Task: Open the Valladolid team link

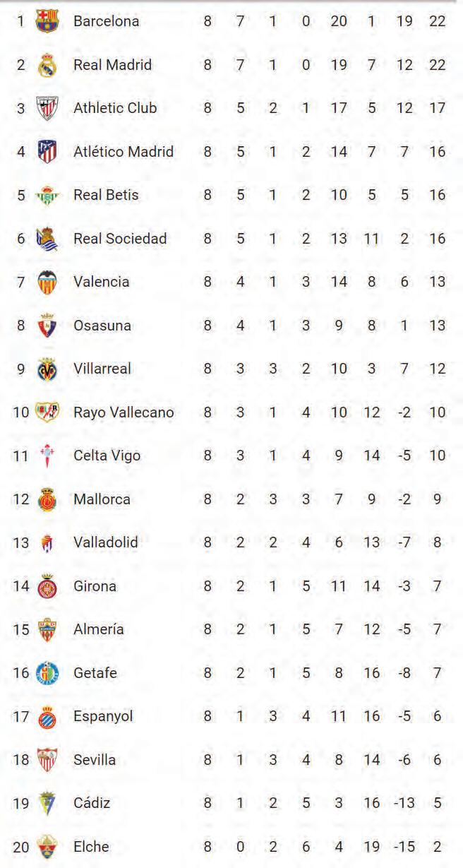Action: [106, 542]
